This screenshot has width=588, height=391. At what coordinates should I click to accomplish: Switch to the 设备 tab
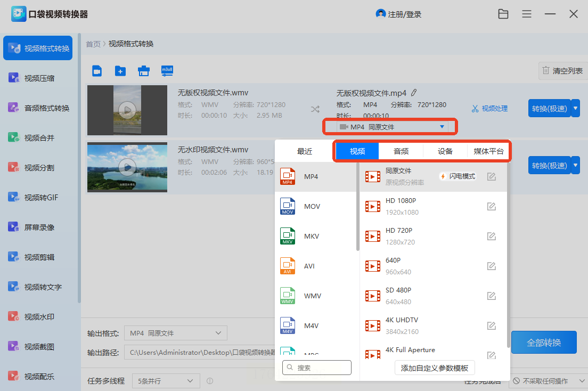coord(445,151)
